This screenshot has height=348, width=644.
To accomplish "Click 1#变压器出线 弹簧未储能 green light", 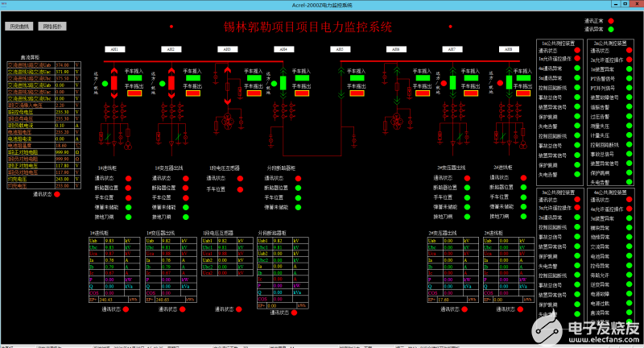I will [x=186, y=208].
